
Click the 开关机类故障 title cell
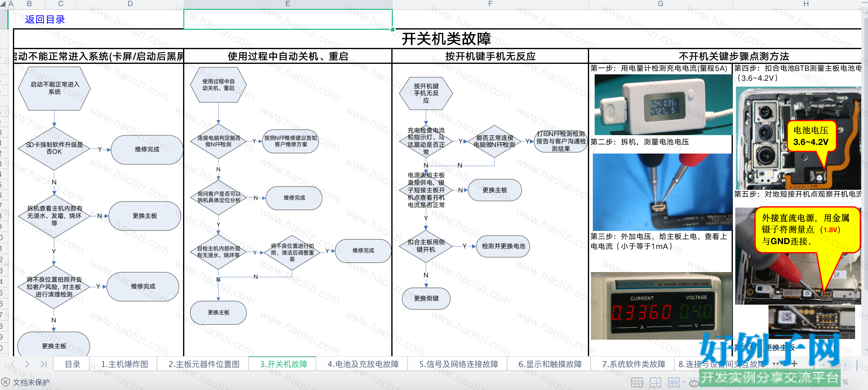(x=447, y=39)
